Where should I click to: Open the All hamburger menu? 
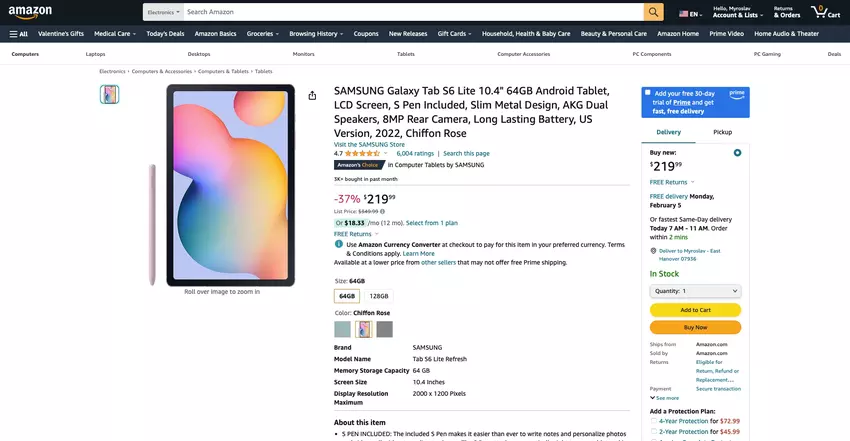[x=19, y=33]
